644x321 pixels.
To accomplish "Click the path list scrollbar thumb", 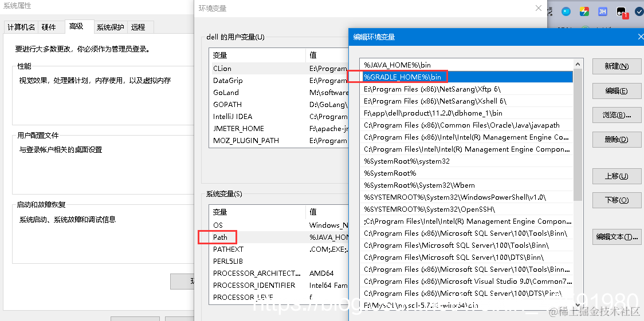I will click(578, 135).
